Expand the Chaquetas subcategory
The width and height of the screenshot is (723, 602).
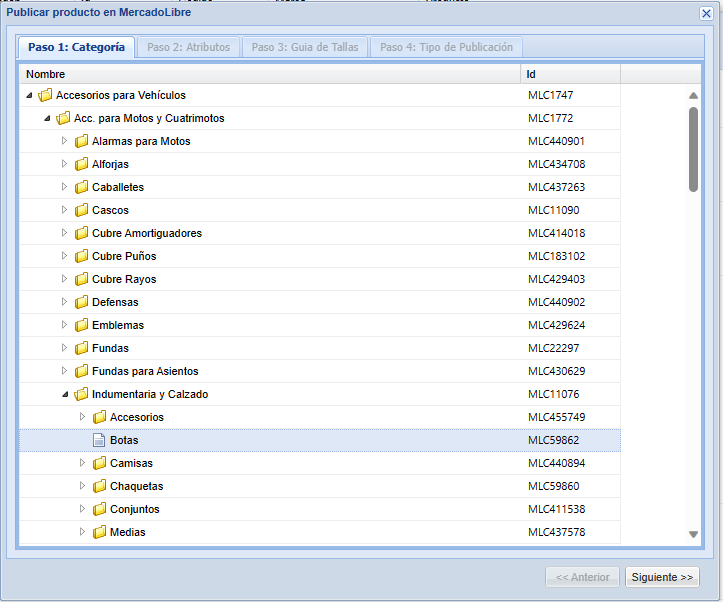pyautogui.click(x=83, y=485)
